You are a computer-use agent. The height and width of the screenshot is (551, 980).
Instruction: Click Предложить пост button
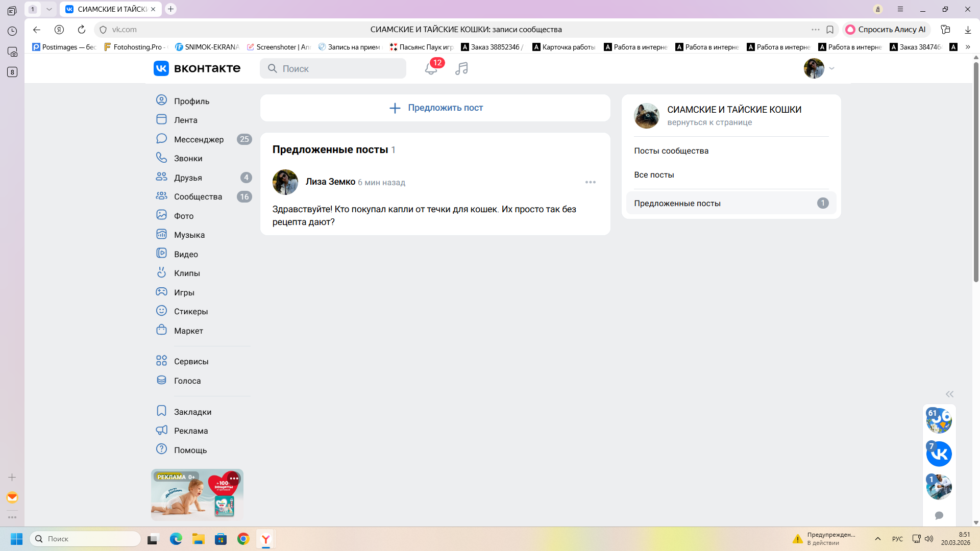coord(435,108)
